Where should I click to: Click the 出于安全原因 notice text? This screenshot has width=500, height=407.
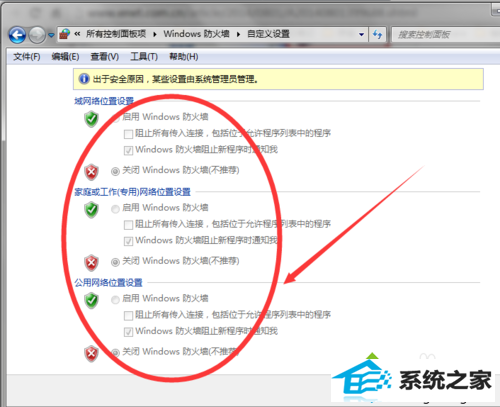point(175,79)
